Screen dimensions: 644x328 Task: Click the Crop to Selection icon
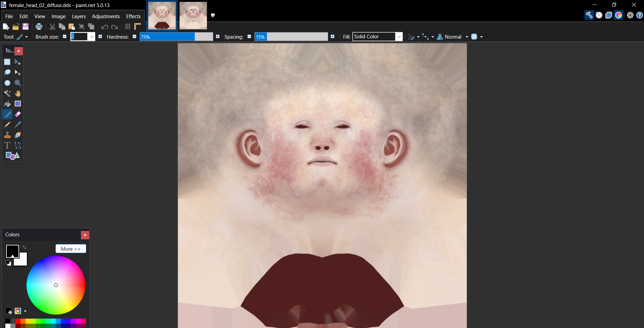tap(81, 27)
